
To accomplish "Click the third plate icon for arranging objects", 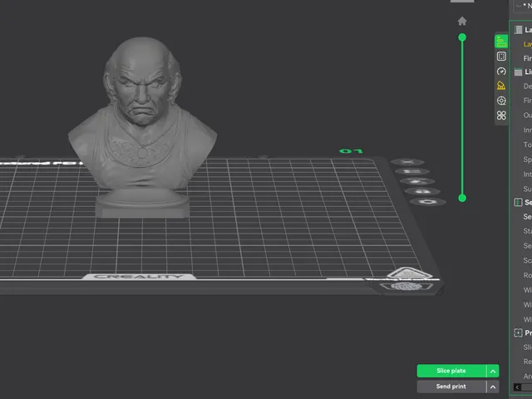I will click(x=417, y=181).
